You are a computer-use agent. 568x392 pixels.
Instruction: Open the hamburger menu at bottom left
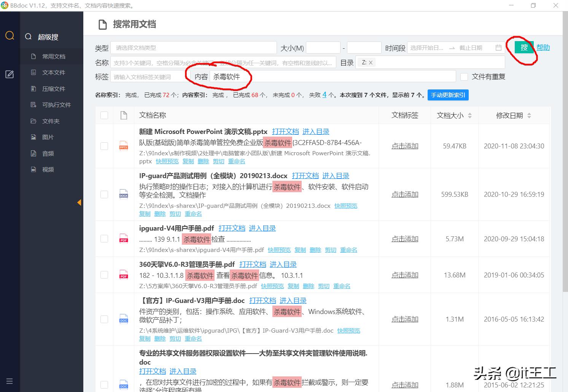(x=10, y=381)
